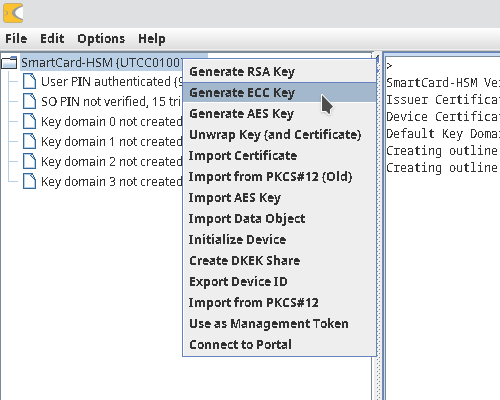Choose Generate RSA Key from context menu

coord(279,72)
